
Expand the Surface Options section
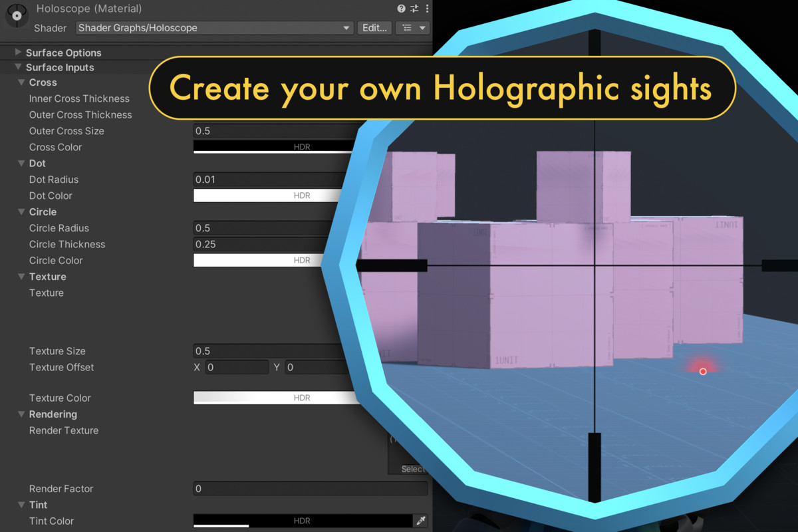(x=19, y=53)
